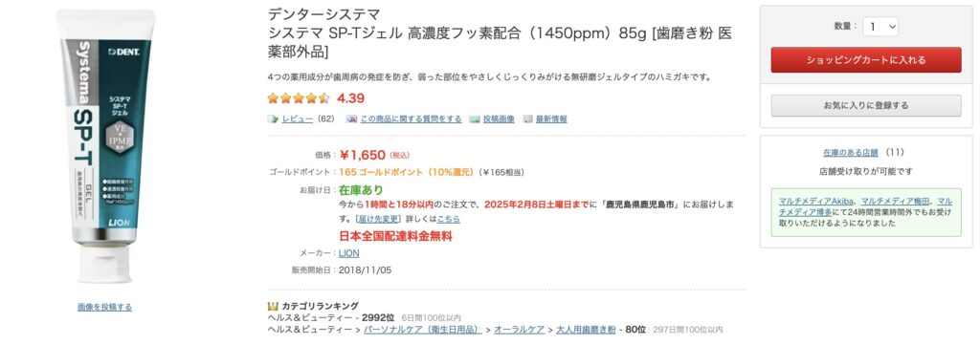Click the posted images icon

point(475,119)
